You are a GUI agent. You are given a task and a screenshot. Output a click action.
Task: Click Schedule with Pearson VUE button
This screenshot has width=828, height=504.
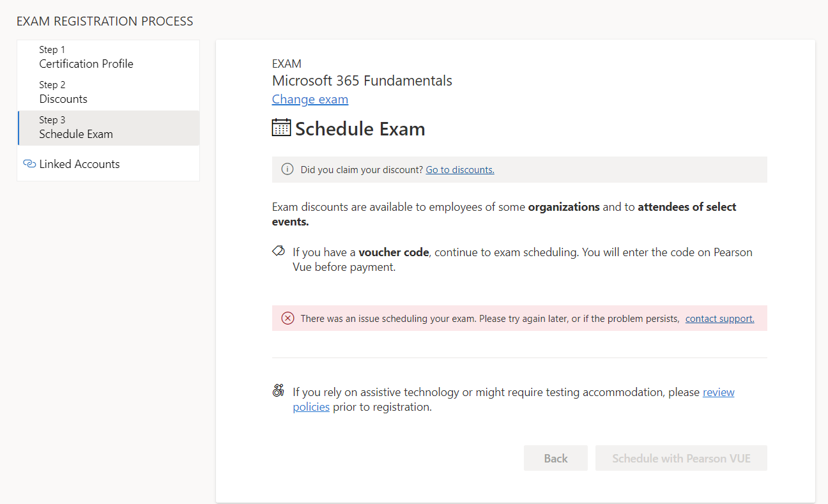pos(681,459)
